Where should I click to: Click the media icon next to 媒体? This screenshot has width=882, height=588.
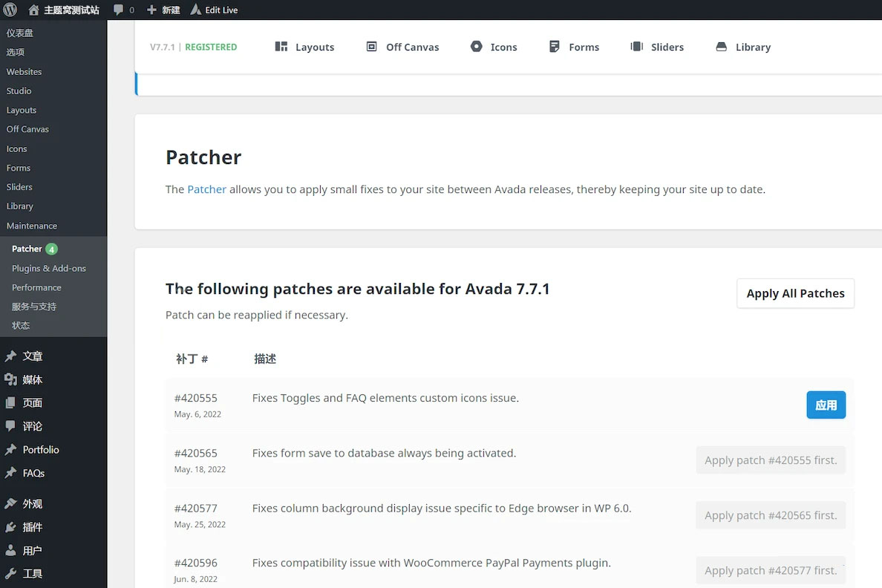pos(10,380)
